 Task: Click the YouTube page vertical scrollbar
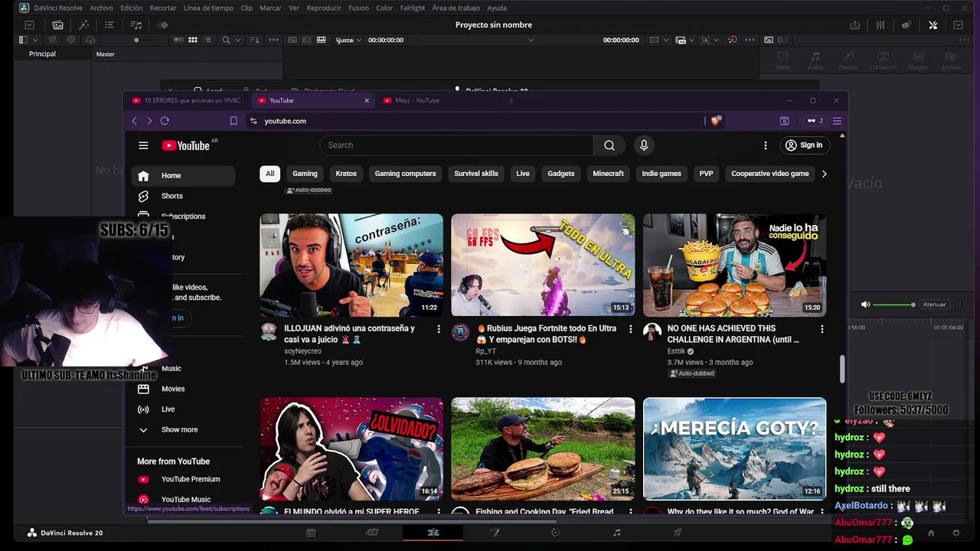pos(842,369)
